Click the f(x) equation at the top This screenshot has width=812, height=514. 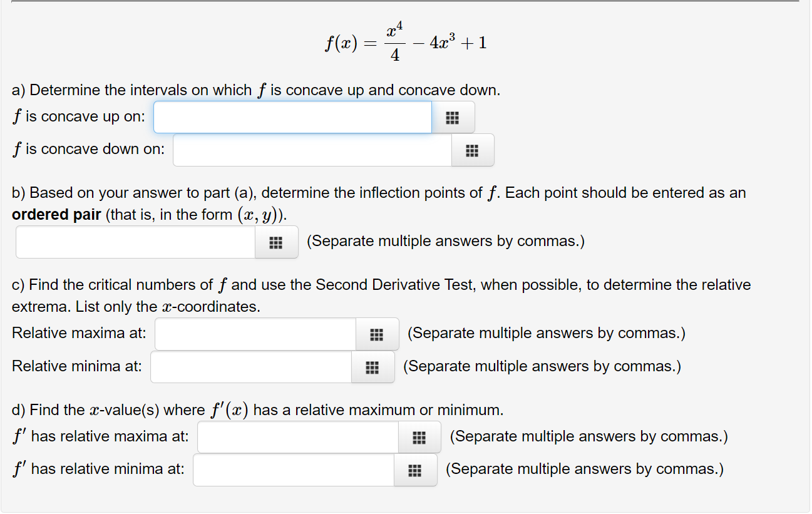pos(406,41)
